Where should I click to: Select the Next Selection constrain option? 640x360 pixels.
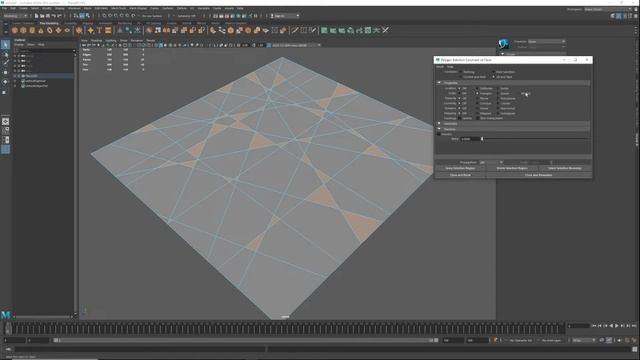pos(493,72)
